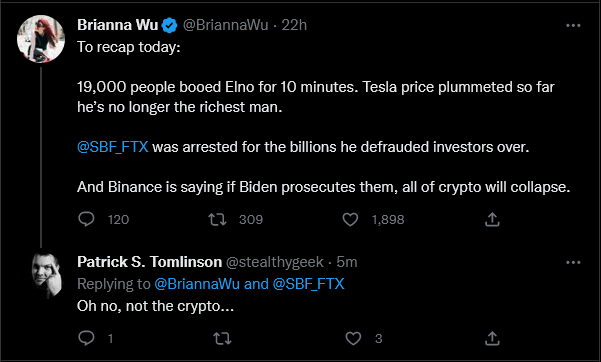Retweet Patrick S. Tomlinson's reply
Viewport: 601px width, 362px height.
pyautogui.click(x=222, y=338)
